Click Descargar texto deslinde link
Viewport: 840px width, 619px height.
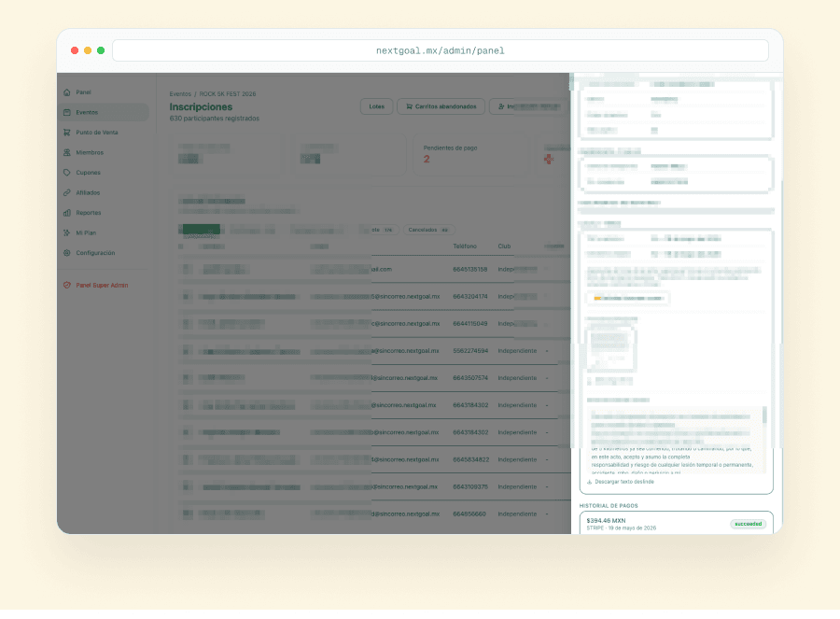[624, 482]
